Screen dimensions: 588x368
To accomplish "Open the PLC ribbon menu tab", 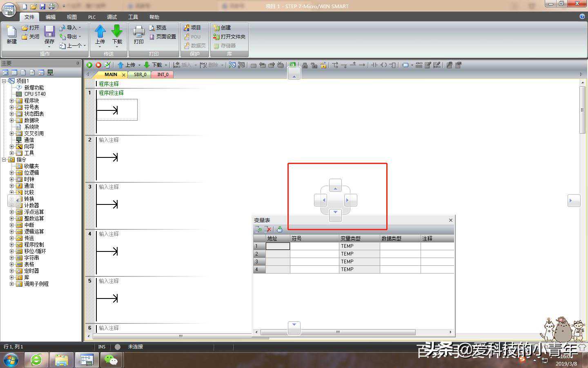I will pos(92,17).
